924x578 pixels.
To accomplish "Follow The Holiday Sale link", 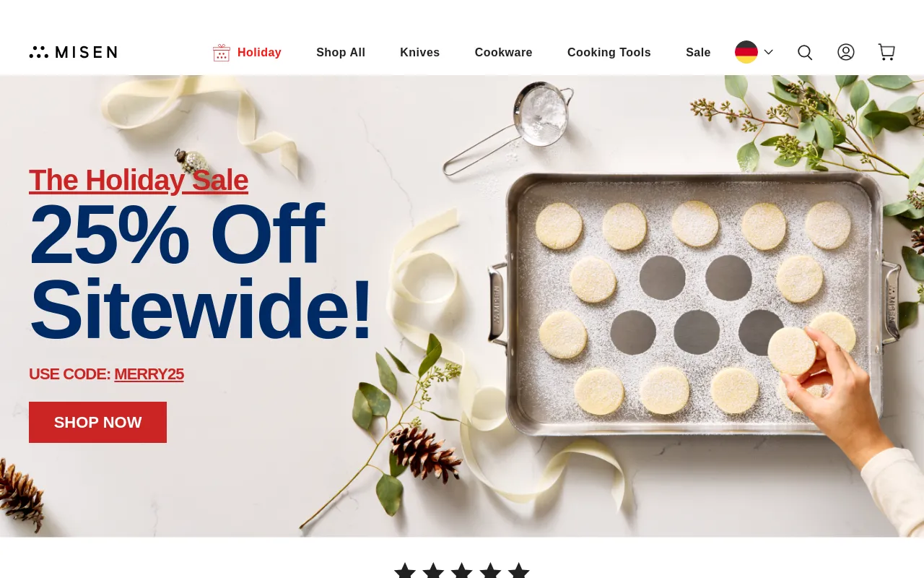I will [x=139, y=180].
